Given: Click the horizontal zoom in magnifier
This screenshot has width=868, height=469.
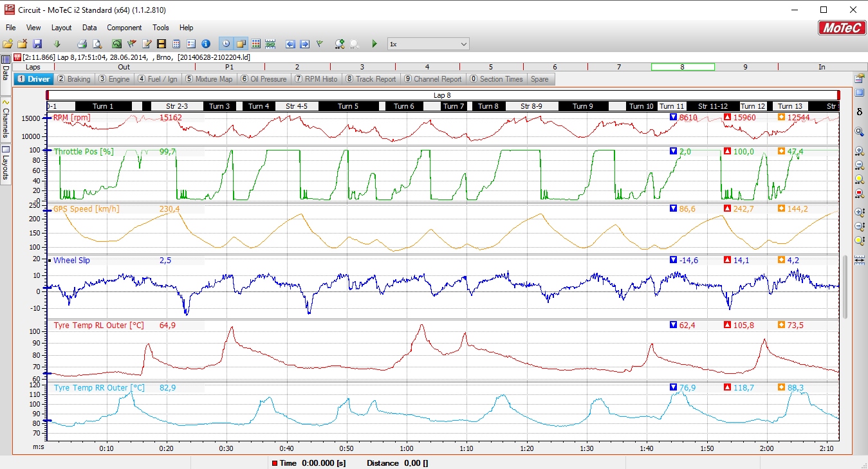Looking at the screenshot, I should tap(859, 151).
